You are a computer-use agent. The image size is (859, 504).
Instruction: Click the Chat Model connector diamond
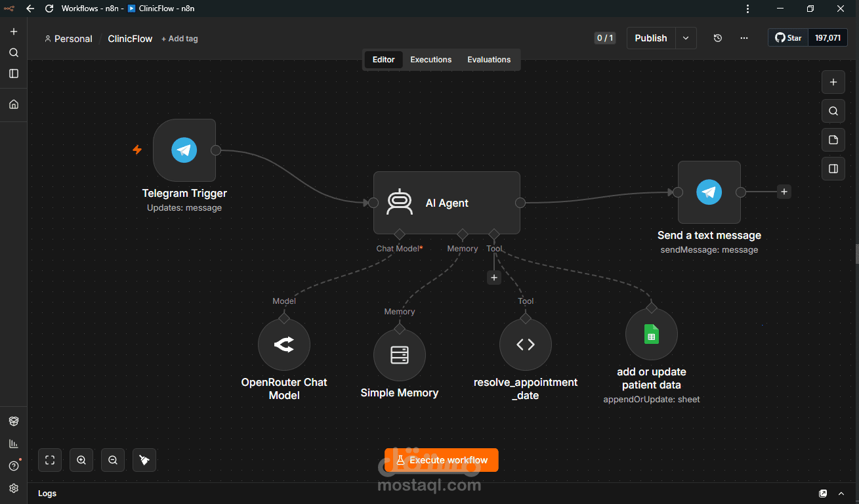point(399,234)
